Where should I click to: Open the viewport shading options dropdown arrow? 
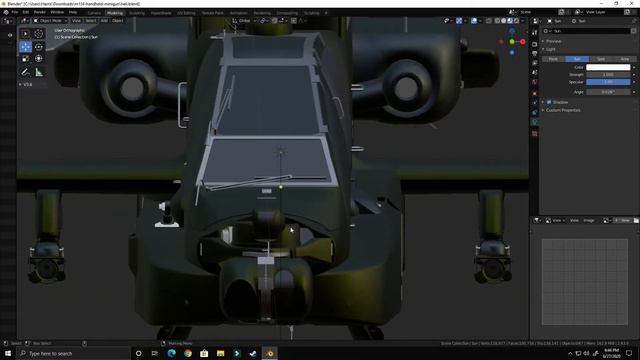click(522, 20)
